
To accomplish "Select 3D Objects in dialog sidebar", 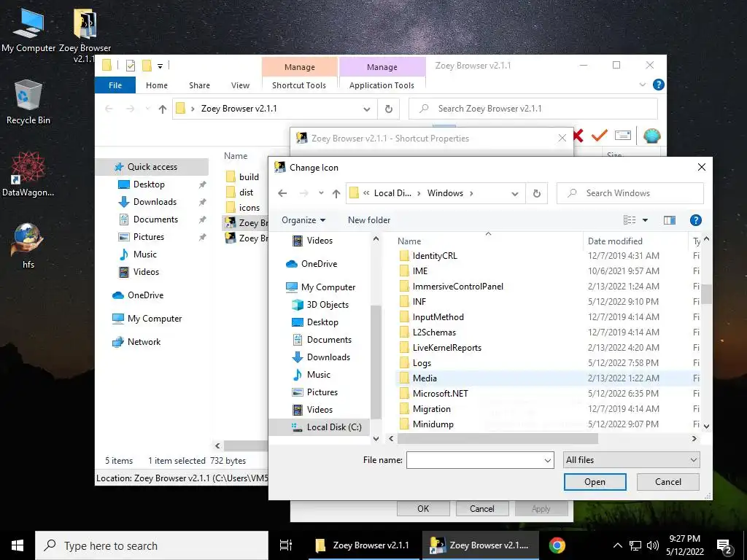I will (320, 305).
